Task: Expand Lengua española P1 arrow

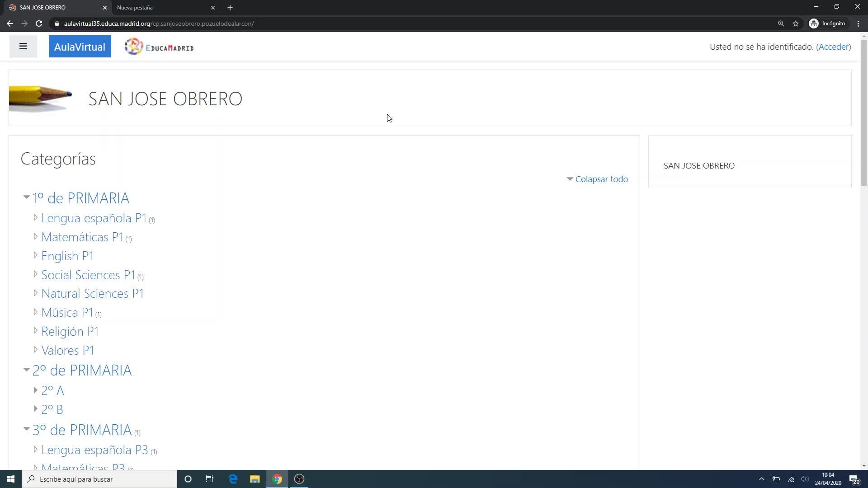Action: coord(35,218)
